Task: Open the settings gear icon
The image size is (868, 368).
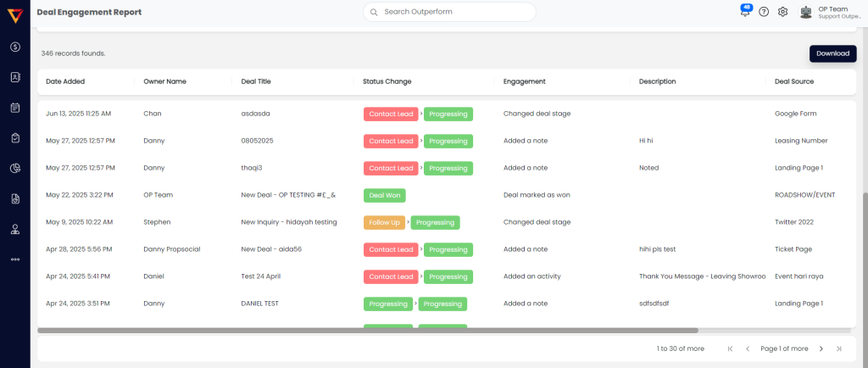Action: coord(783,12)
